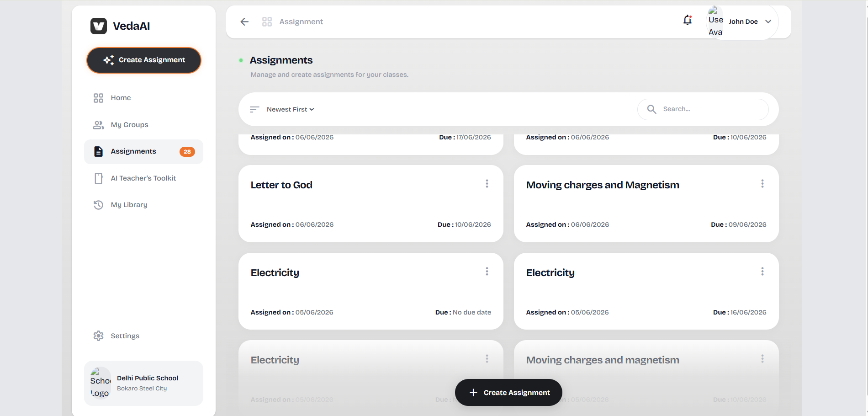Expand the Newest First sort dropdown
868x416 pixels.
291,109
